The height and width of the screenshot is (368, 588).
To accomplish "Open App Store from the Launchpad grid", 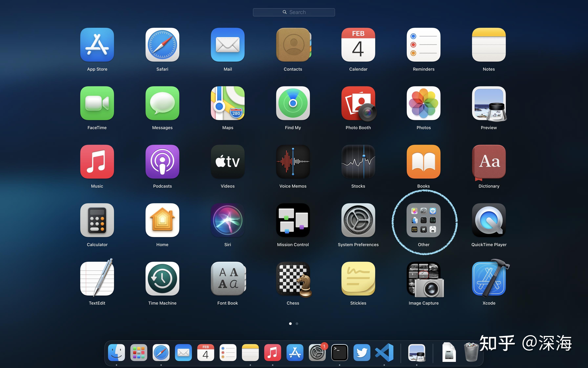I will 97,45.
